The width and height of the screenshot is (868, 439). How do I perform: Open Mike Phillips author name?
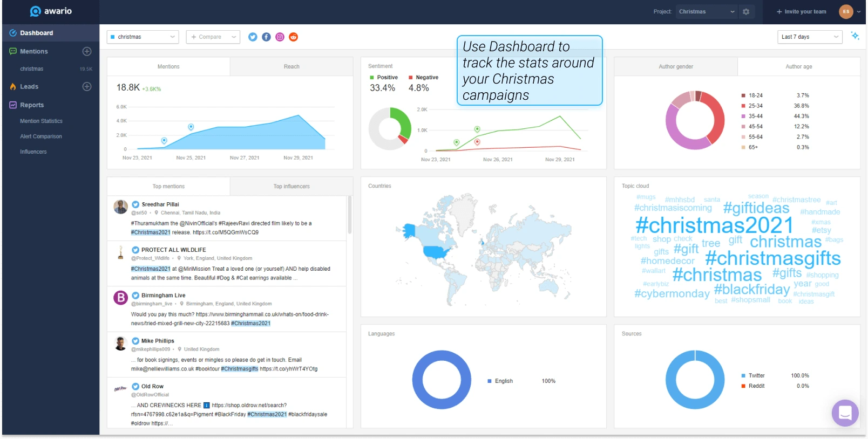pos(158,341)
